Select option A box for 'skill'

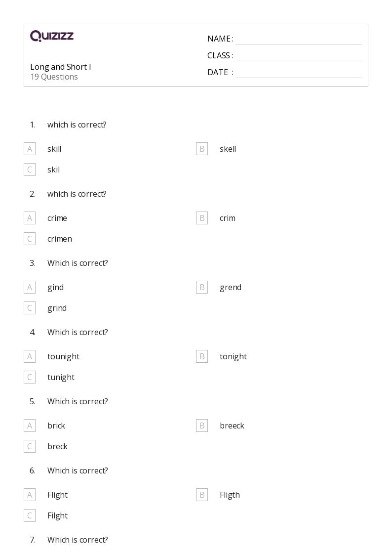click(x=30, y=149)
